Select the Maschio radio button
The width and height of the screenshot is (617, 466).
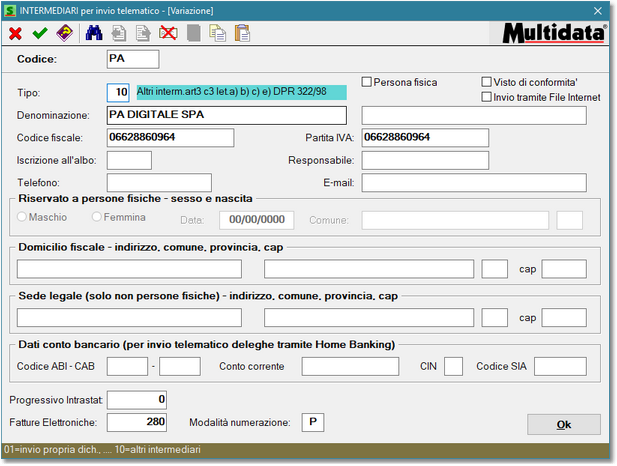[22, 217]
